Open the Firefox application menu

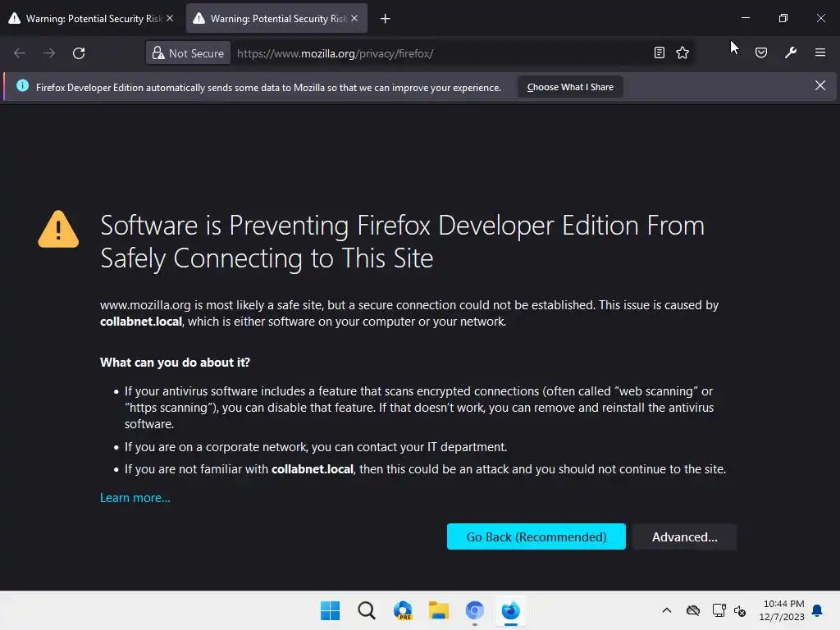[820, 52]
